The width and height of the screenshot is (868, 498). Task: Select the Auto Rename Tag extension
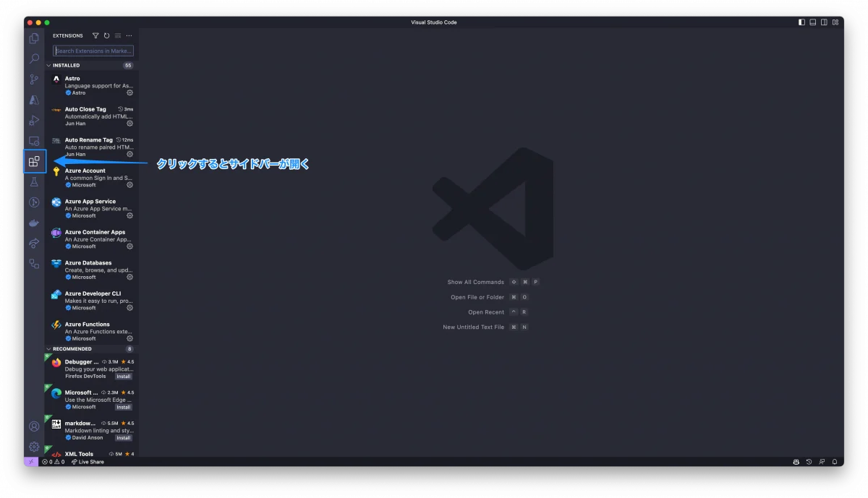point(91,147)
